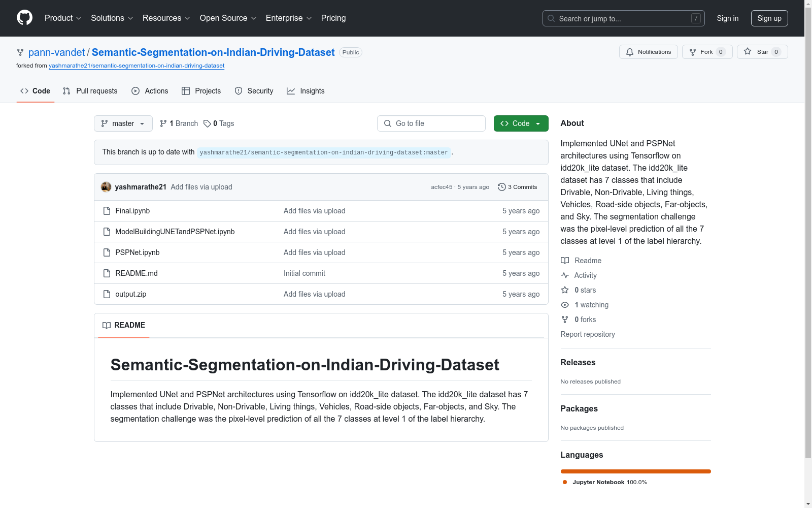Image resolution: width=812 pixels, height=508 pixels.
Task: Open the Resources dropdown
Action: [x=166, y=18]
